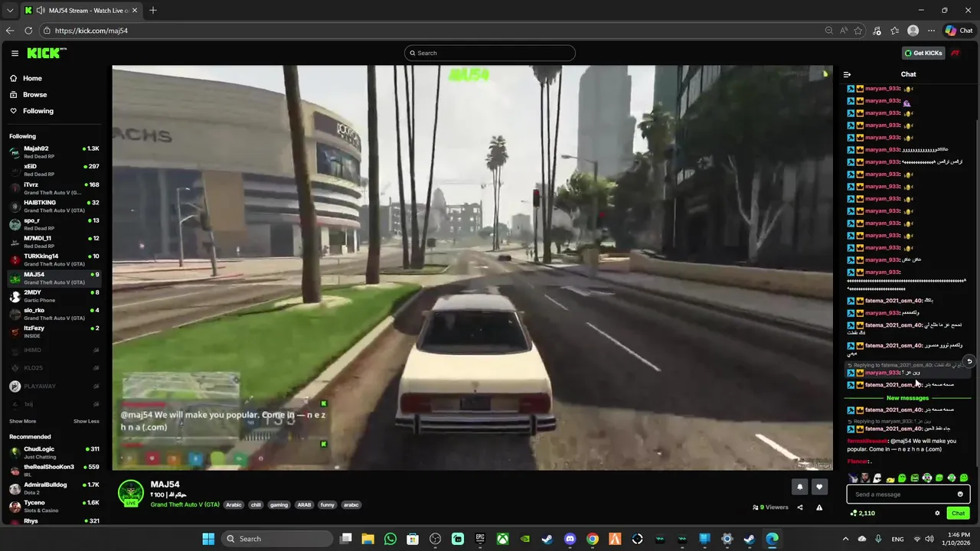
Task: Add this page to favorites star
Action: pyautogui.click(x=858, y=31)
